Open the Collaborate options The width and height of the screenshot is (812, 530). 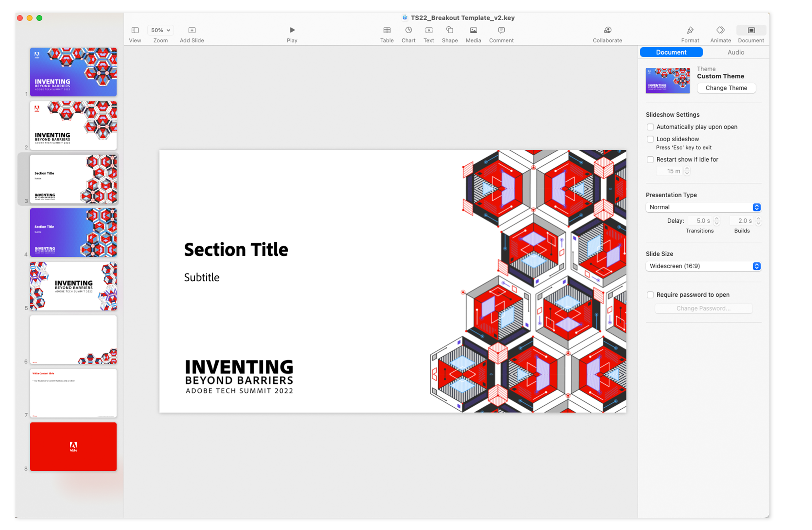pos(607,30)
